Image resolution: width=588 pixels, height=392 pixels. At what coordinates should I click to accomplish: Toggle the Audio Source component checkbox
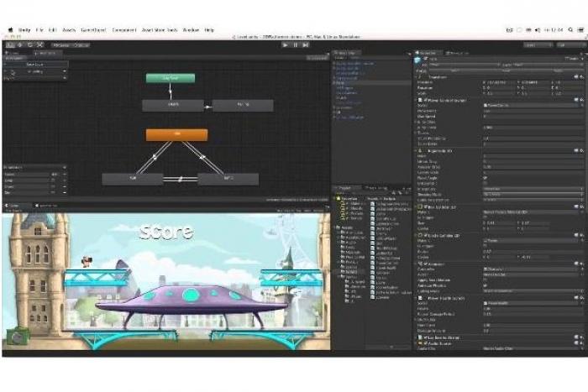pos(424,342)
